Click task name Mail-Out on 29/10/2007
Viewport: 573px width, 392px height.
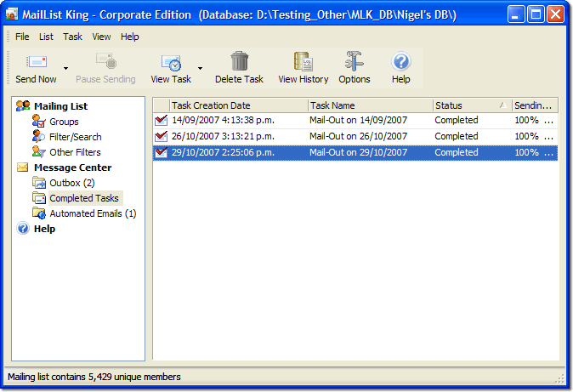point(359,152)
